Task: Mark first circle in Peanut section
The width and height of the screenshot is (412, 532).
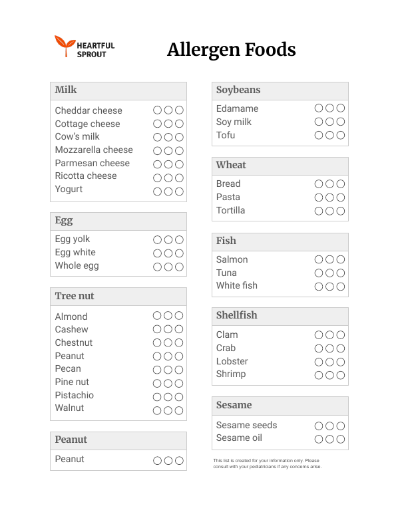Action: tap(157, 461)
